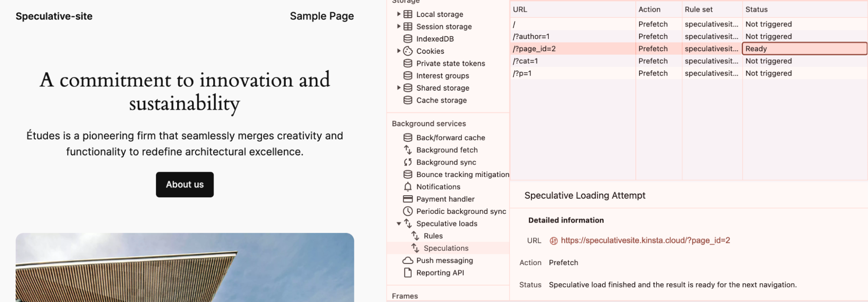The height and width of the screenshot is (302, 868).
Task: Expand the Cookies tree node
Action: pyautogui.click(x=399, y=51)
